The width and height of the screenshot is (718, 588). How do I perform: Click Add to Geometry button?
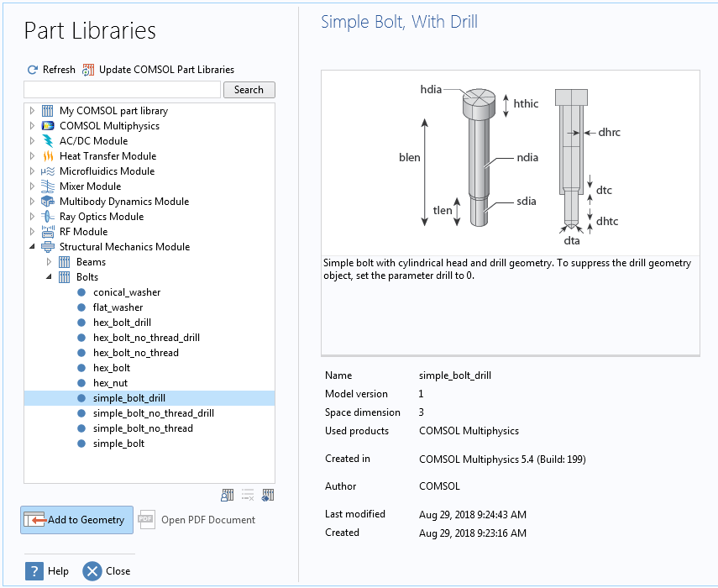click(77, 520)
